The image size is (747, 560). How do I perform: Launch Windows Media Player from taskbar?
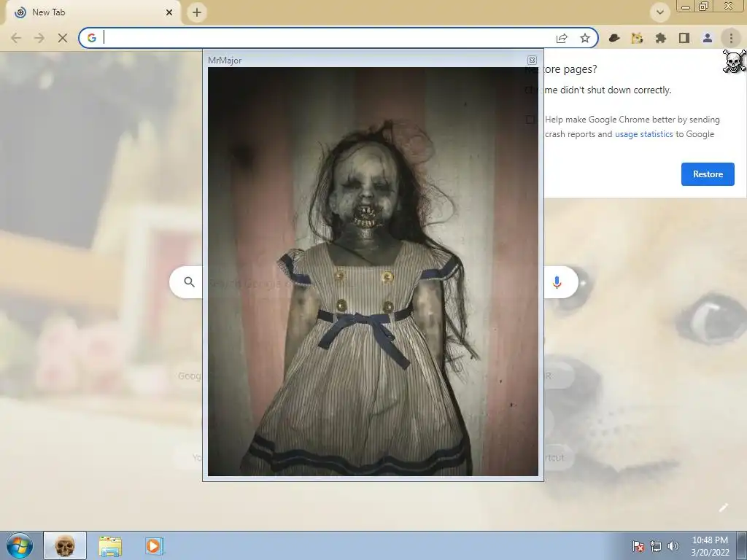coord(155,545)
